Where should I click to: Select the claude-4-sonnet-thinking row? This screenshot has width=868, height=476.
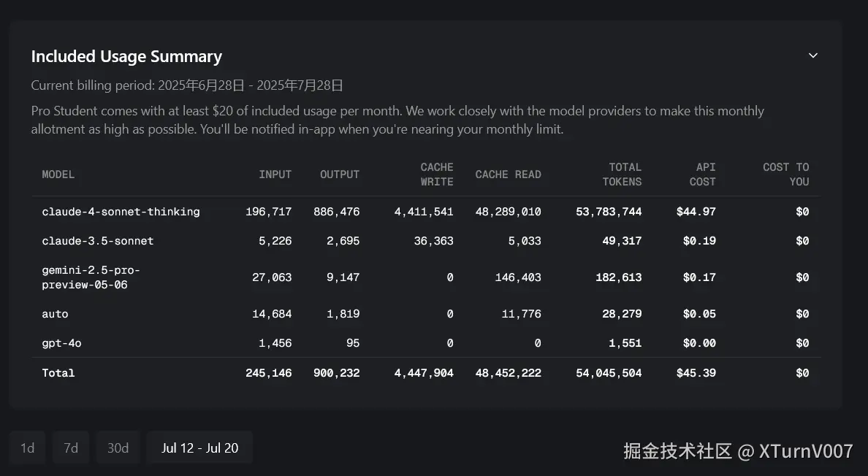121,212
